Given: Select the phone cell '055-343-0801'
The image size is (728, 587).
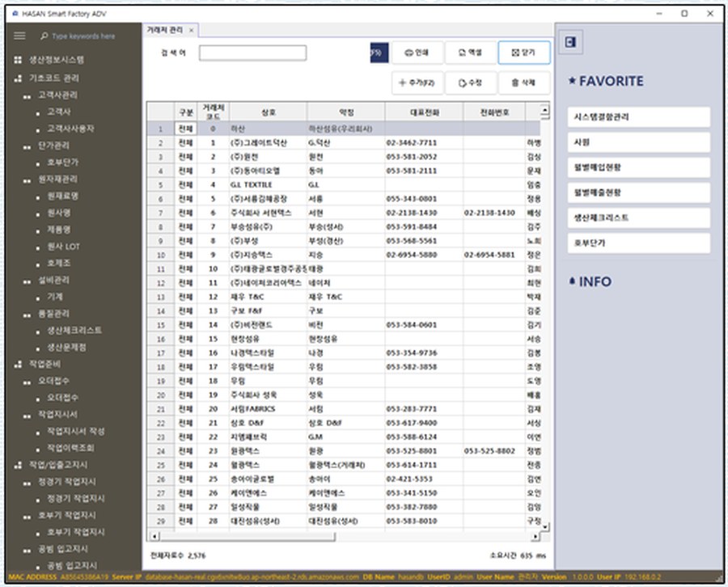Looking at the screenshot, I should pyautogui.click(x=424, y=199).
